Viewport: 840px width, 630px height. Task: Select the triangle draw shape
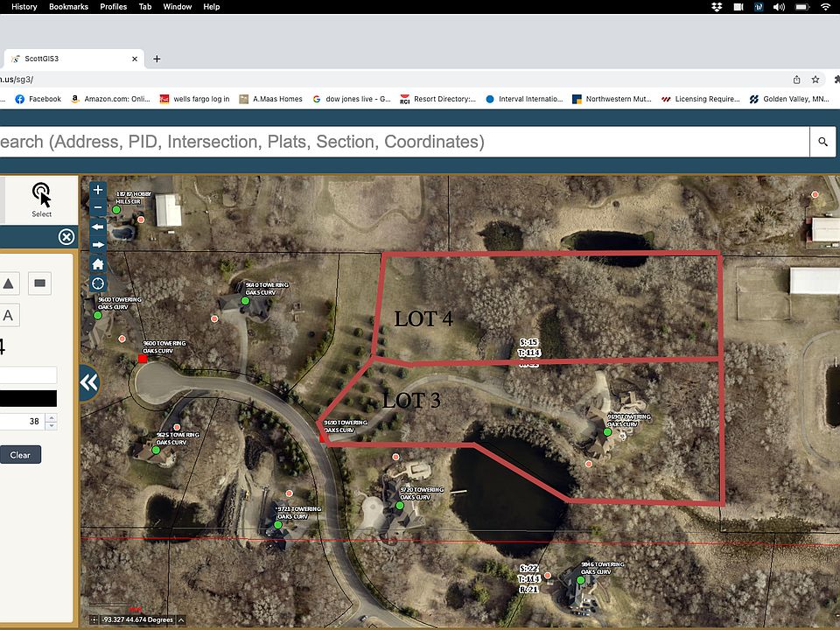coord(9,283)
